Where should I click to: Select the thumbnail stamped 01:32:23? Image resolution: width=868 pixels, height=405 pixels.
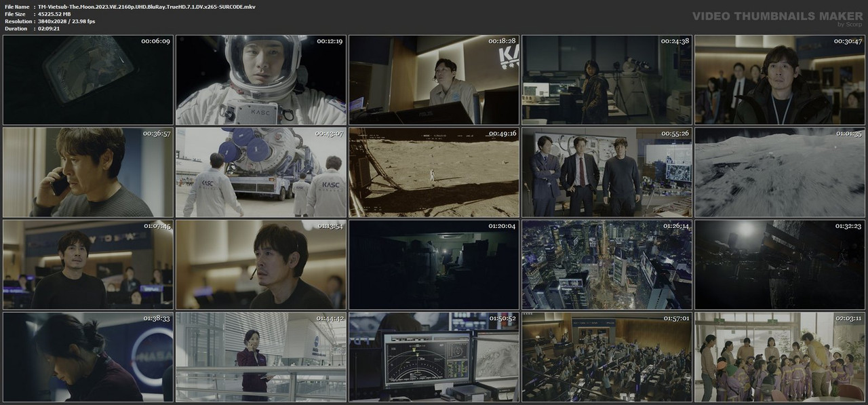(780, 265)
